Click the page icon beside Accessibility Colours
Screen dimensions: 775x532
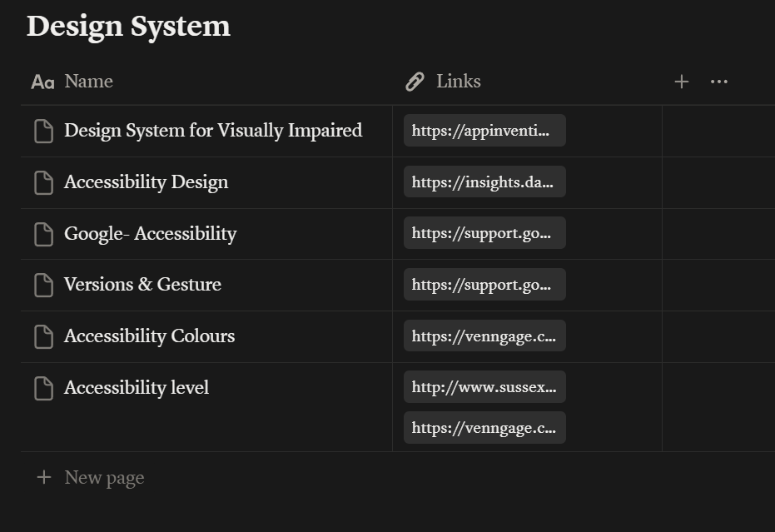[43, 336]
